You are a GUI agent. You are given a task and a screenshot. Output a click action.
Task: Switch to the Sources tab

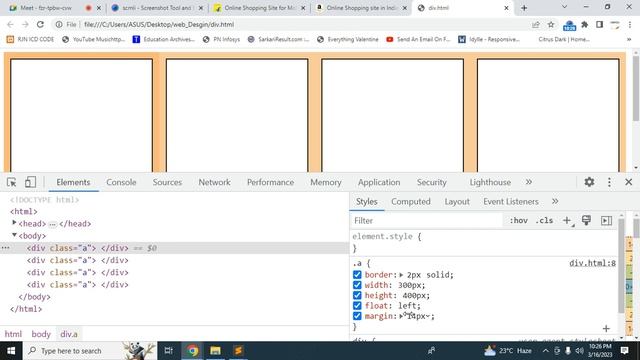[x=167, y=182]
